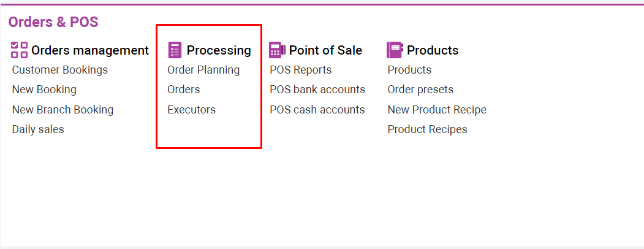Image resolution: width=644 pixels, height=249 pixels.
Task: Click the Orders & POS section title
Action: coord(53,22)
